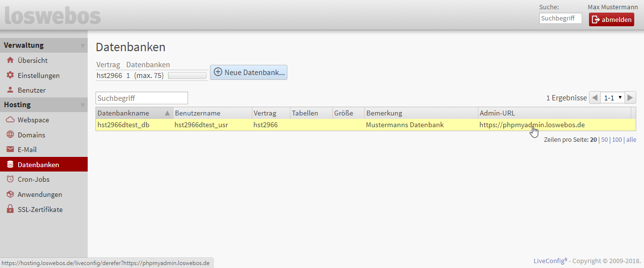This screenshot has height=268, width=644.
Task: Click the Cron-Jobs clock icon
Action: 10,179
